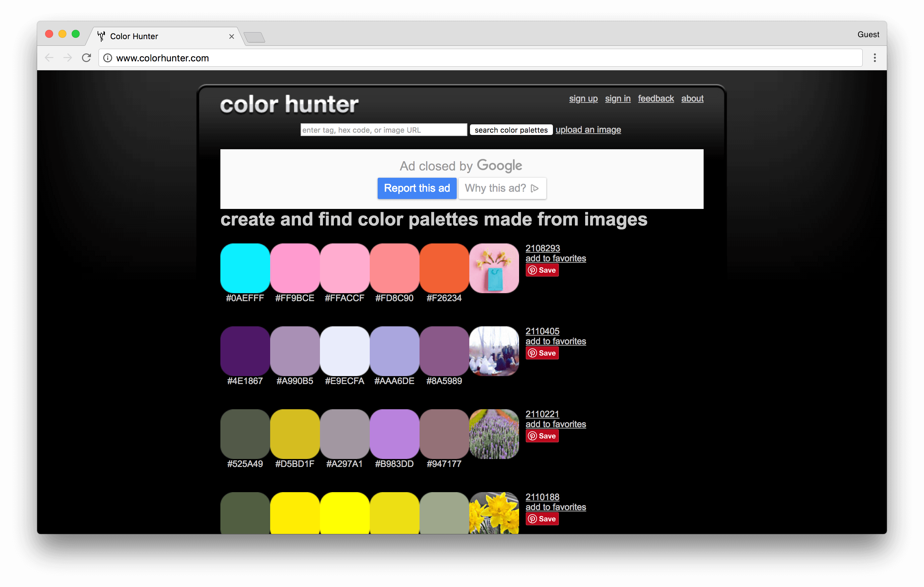The image size is (924, 587).
Task: Click the #0AEFFF cyan color swatch
Action: [x=245, y=268]
